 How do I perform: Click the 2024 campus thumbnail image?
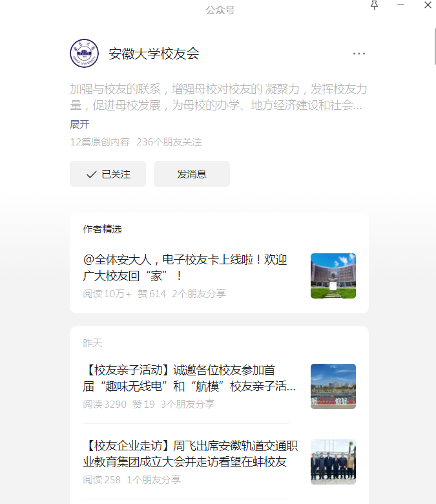click(x=333, y=386)
